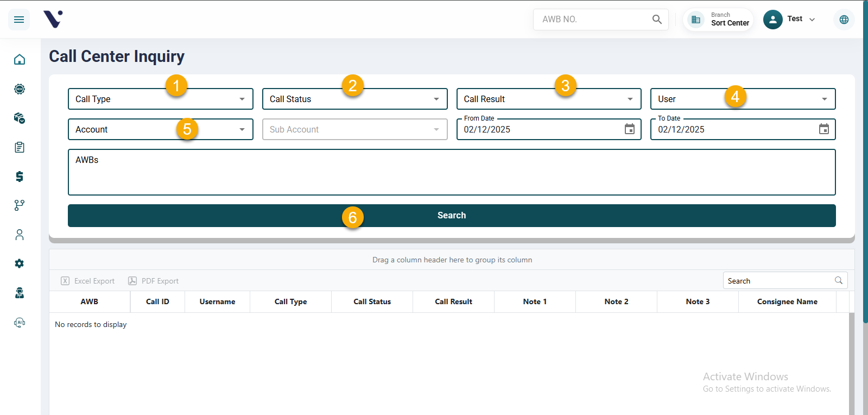The width and height of the screenshot is (868, 415).
Task: Sort by Username column header
Action: point(217,301)
